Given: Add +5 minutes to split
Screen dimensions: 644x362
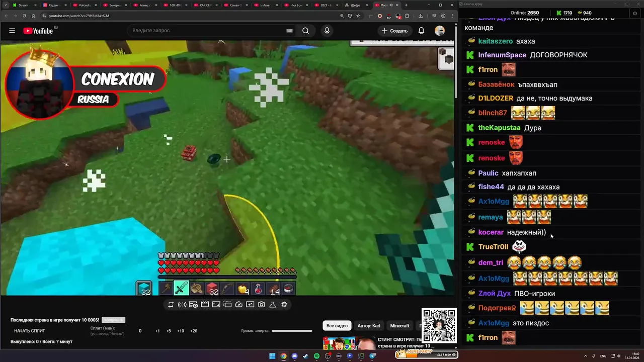Looking at the screenshot, I should coord(169,331).
